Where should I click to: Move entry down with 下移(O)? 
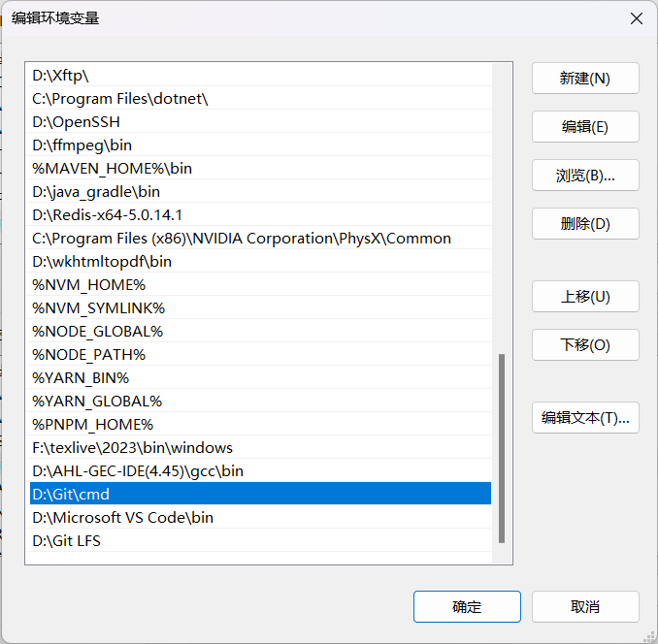coord(585,345)
